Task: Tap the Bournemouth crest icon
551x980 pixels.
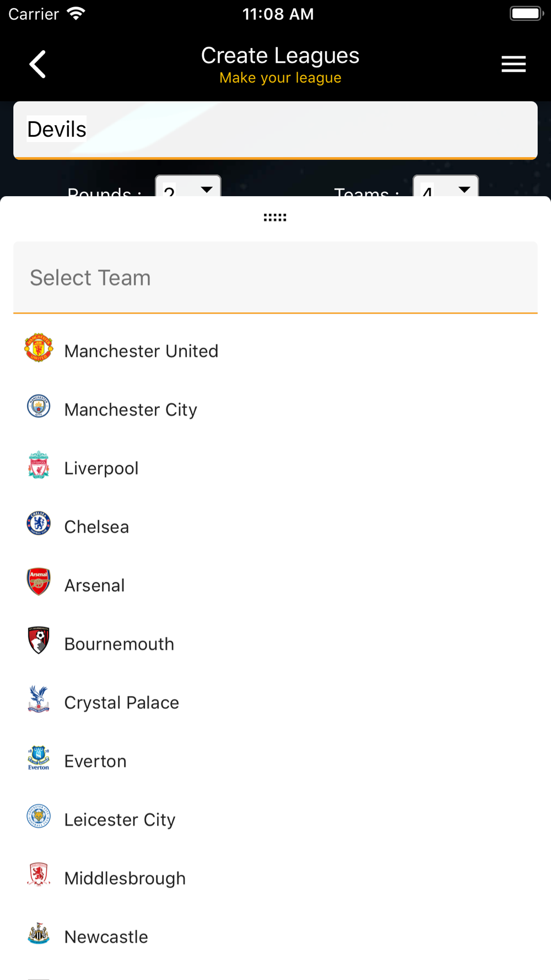Action: point(39,640)
